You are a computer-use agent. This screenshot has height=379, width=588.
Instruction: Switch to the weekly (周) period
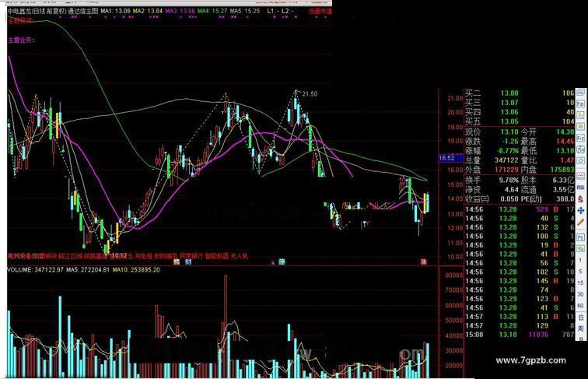[x=580, y=328]
